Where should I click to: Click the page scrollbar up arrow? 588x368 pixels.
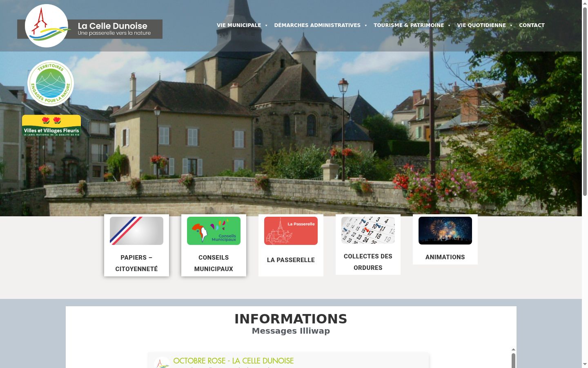585,3
